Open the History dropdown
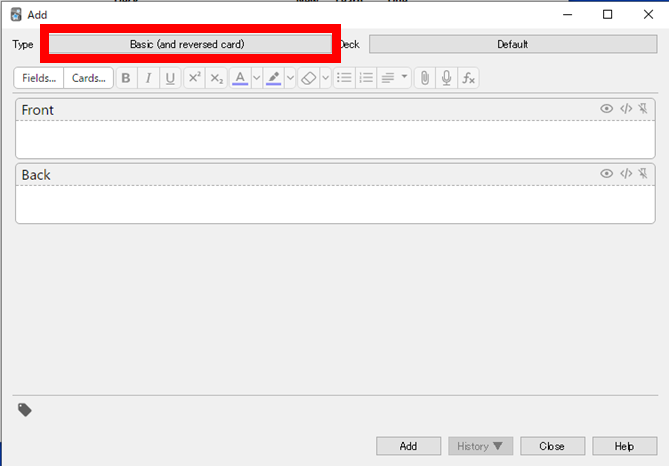Screen dimensions: 669x466 480,446
